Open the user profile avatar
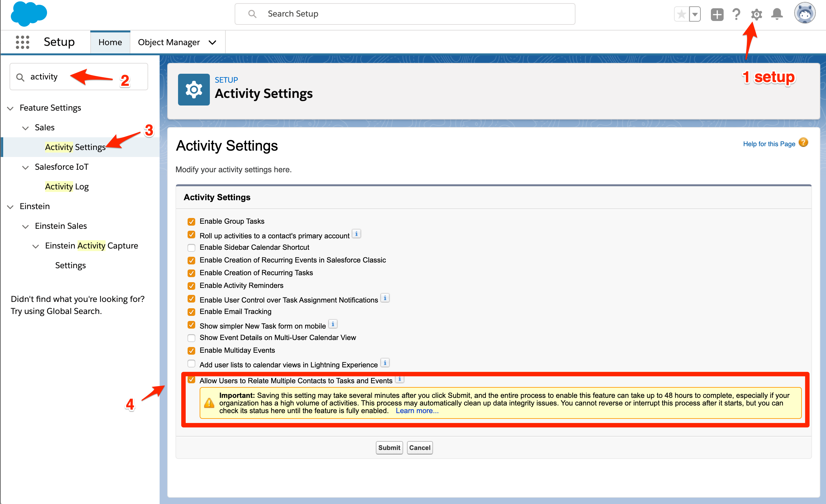The image size is (826, 504). pos(805,13)
